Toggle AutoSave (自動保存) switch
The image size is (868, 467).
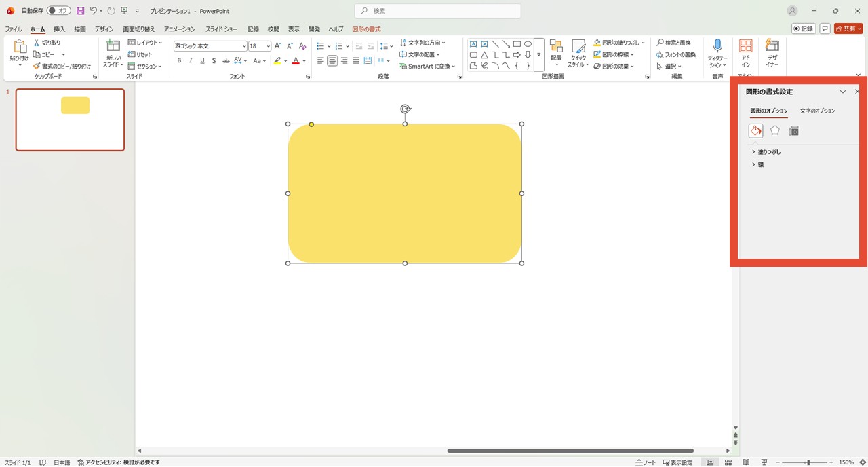[x=58, y=11]
